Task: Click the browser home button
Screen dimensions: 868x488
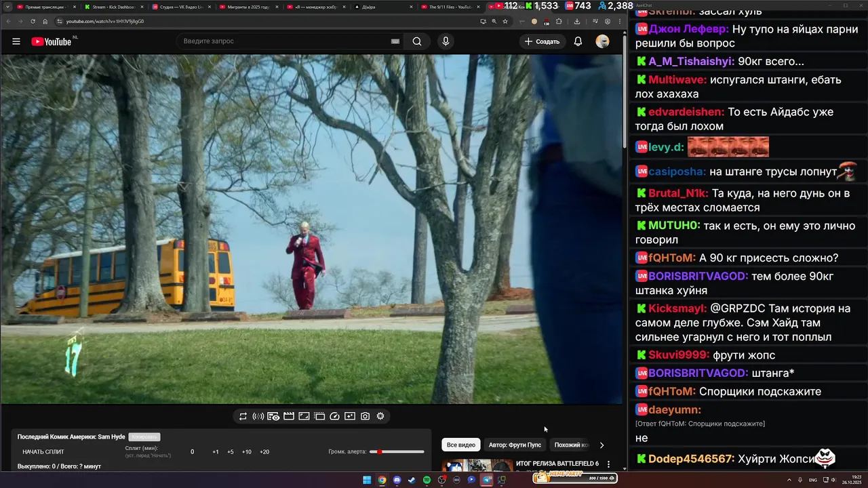Action: pos(45,21)
